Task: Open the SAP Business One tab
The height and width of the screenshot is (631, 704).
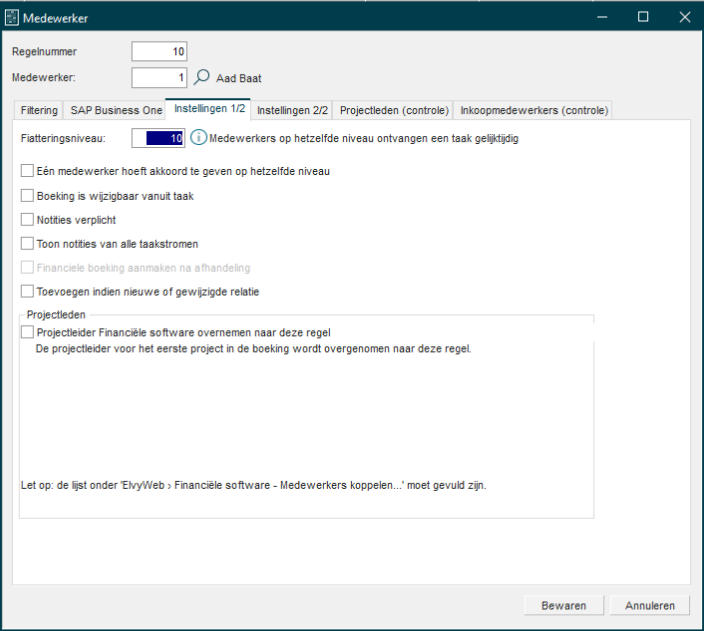Action: (x=115, y=110)
